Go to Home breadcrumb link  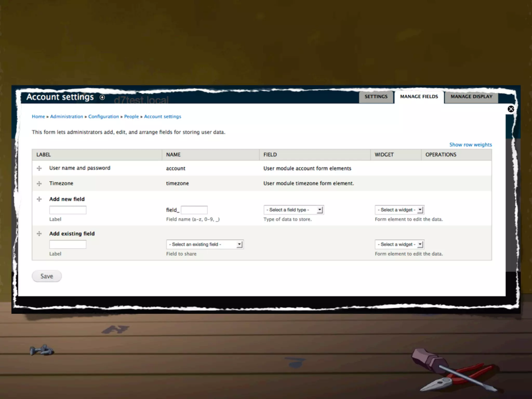point(38,117)
